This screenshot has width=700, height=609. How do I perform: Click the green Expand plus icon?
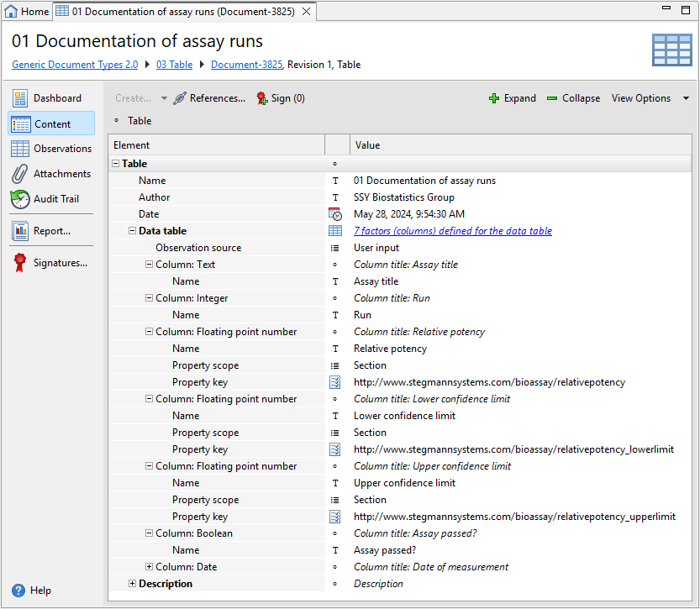(x=494, y=98)
